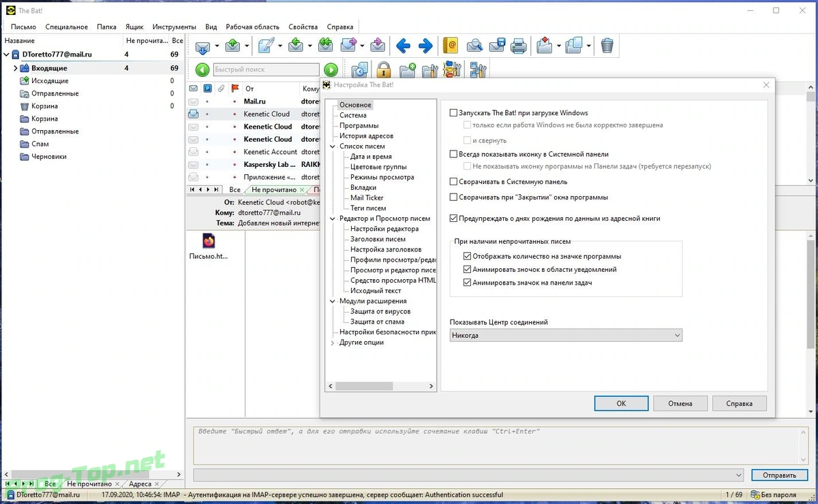Open the account properties network-and-tools icon
The width and height of the screenshot is (818, 504).
tap(478, 69)
